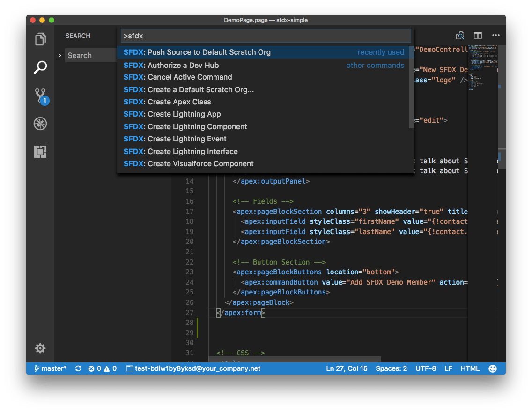The height and width of the screenshot is (412, 532).
Task: Click the Search input field in sidebar
Action: click(x=91, y=55)
